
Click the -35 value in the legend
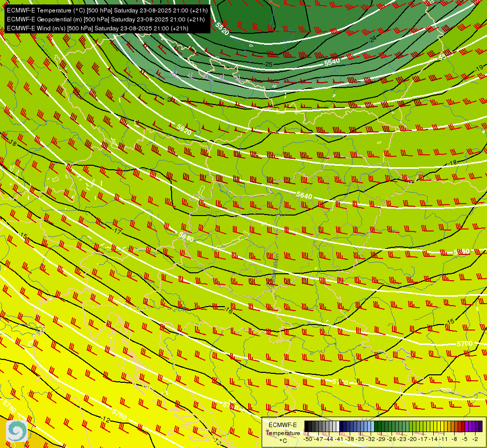click(x=360, y=440)
